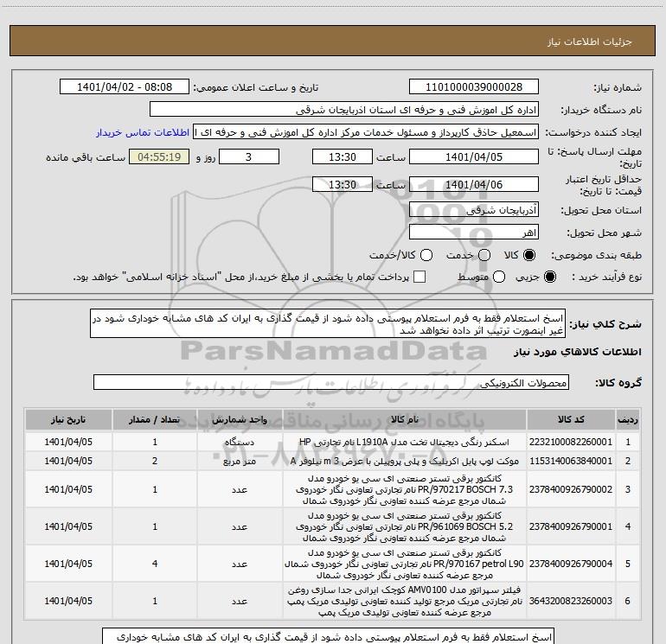Select product code 2378400926790002
Image resolution: width=666 pixels, height=644 pixels.
click(571, 489)
